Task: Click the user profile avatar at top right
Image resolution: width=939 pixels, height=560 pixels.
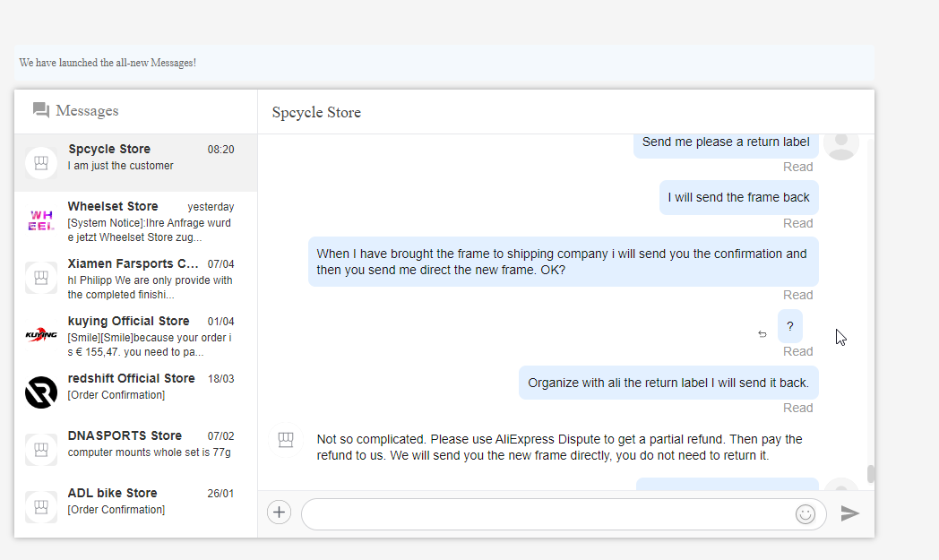Action: [840, 143]
